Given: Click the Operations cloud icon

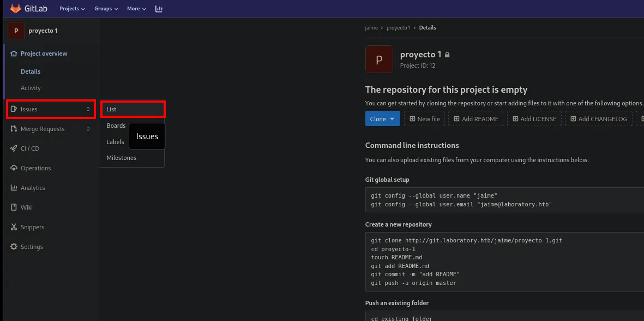Looking at the screenshot, I should coord(14,168).
